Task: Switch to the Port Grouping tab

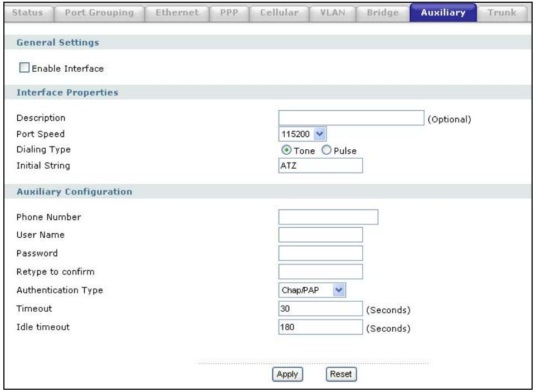Action: 99,13
